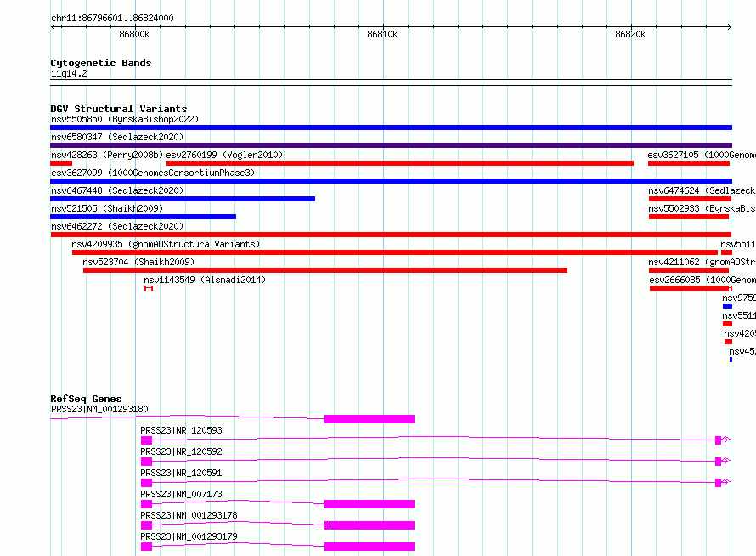Click the red bar under nsv523704
This screenshot has width=756, height=556.
[325, 270]
